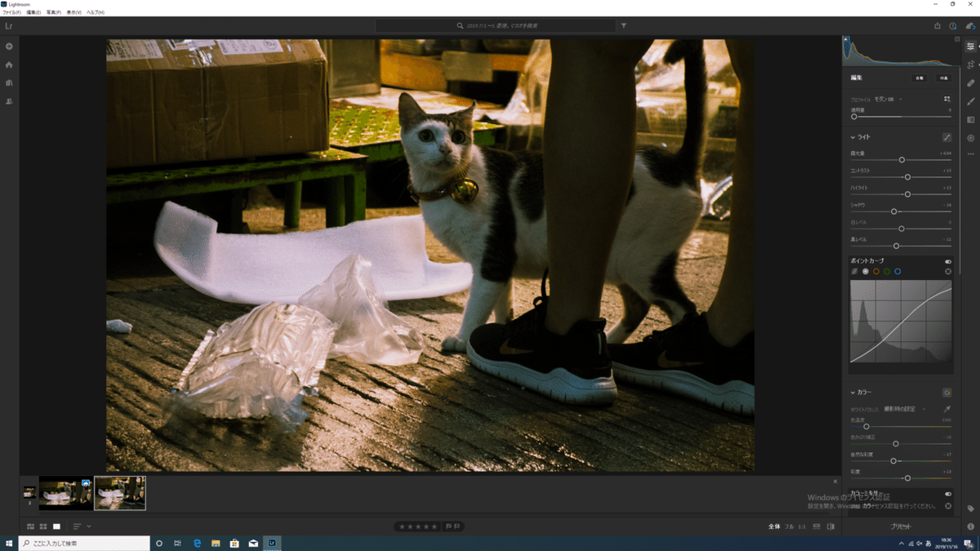This screenshot has width=980, height=551.
Task: Toggle show original compare icon
Action: click(x=831, y=527)
